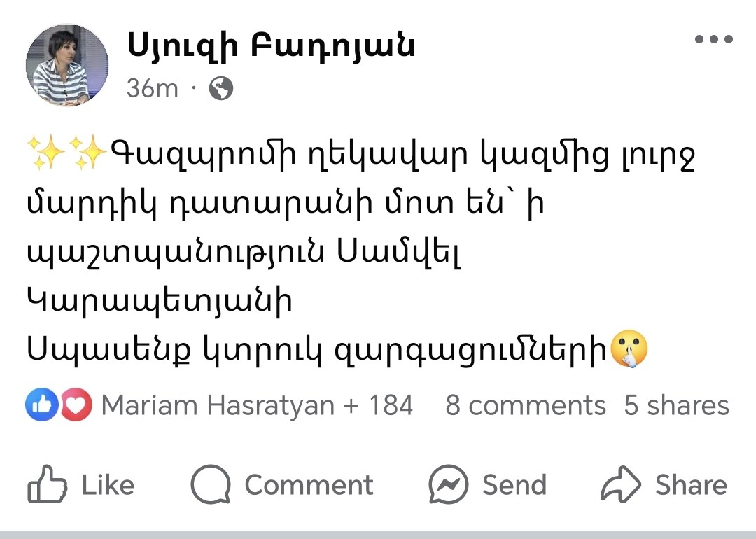Viewport: 756px width, 539px height.
Task: Open reactions list by Mariam Hasratyan + 184
Action: coord(257,405)
